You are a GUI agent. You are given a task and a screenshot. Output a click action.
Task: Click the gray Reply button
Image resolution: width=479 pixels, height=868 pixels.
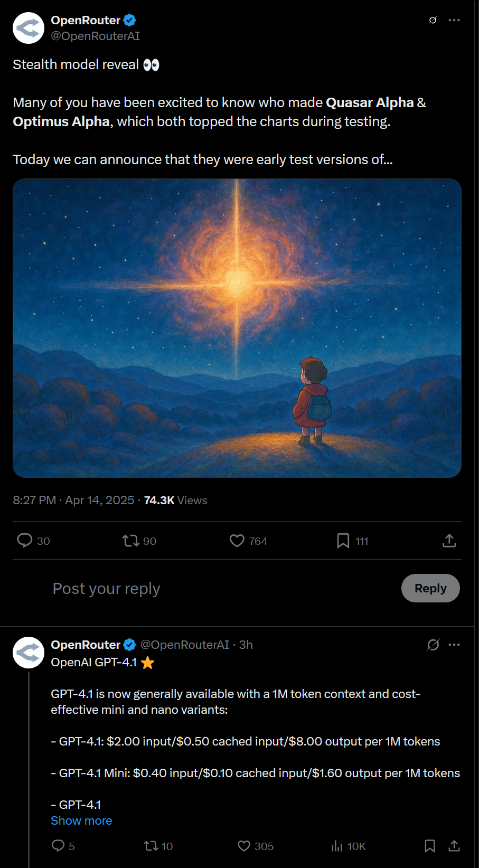[x=430, y=588]
